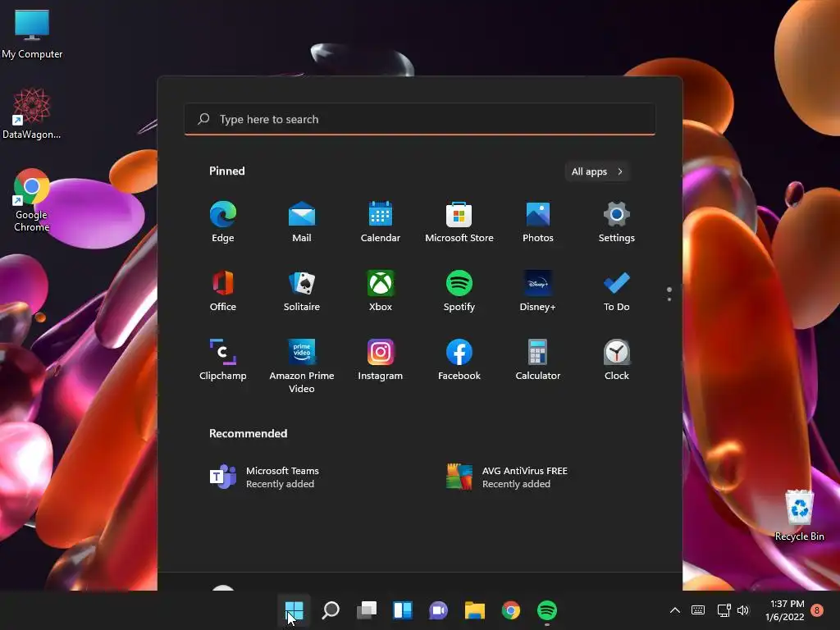The width and height of the screenshot is (840, 630).
Task: Select the Recycle Bin on desktop
Action: coord(799,515)
